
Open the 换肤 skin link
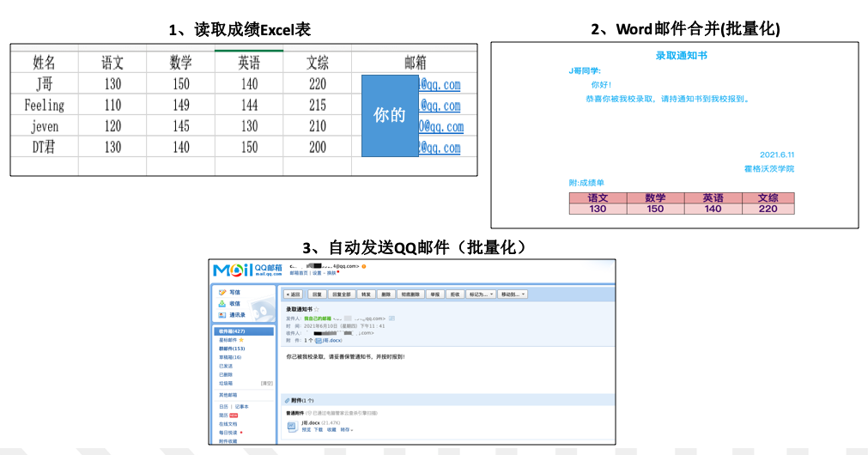pos(331,273)
